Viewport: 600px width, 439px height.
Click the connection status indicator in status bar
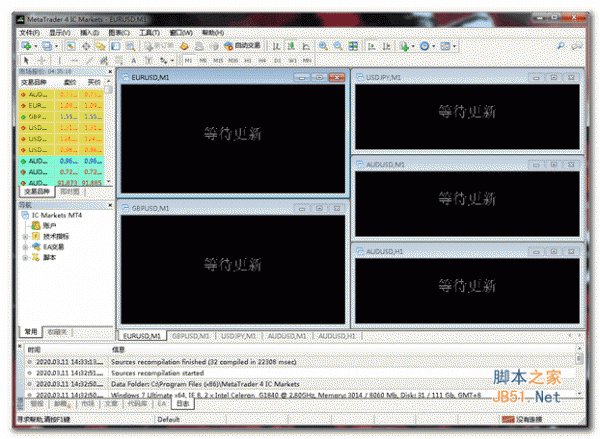(x=522, y=419)
